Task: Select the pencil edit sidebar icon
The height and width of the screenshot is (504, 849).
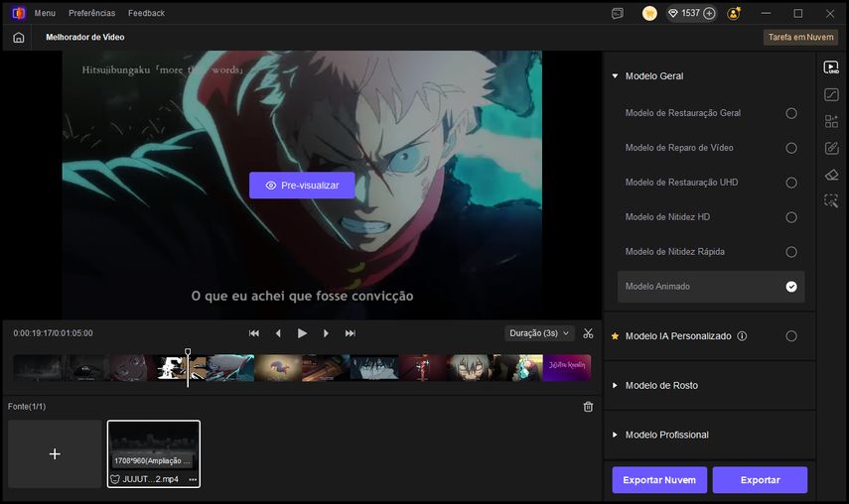Action: [831, 148]
